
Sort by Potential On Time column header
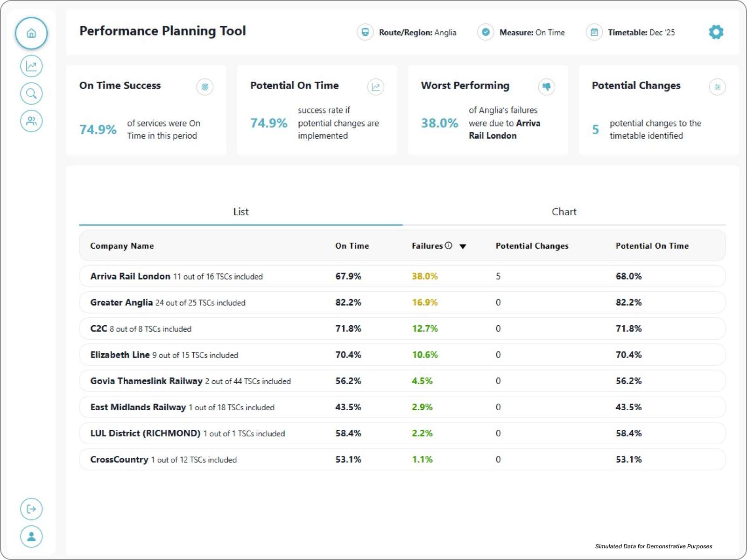tap(652, 246)
